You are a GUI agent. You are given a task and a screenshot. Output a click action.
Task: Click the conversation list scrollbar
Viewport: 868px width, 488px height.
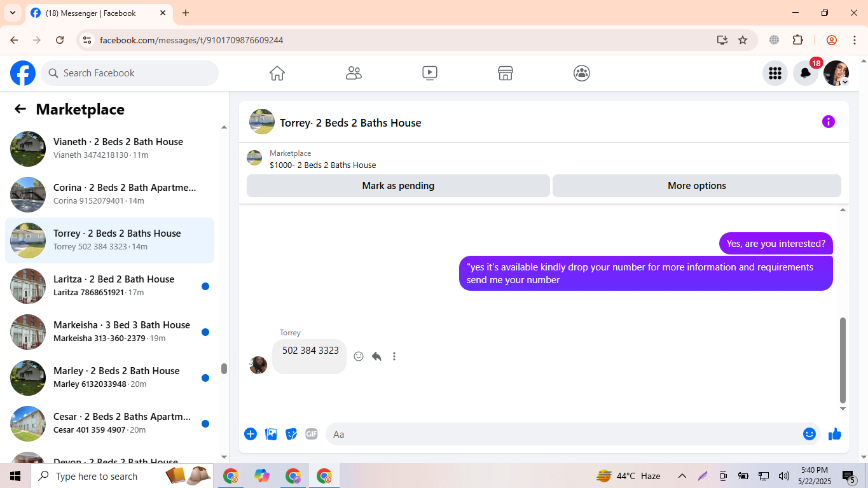[x=224, y=368]
